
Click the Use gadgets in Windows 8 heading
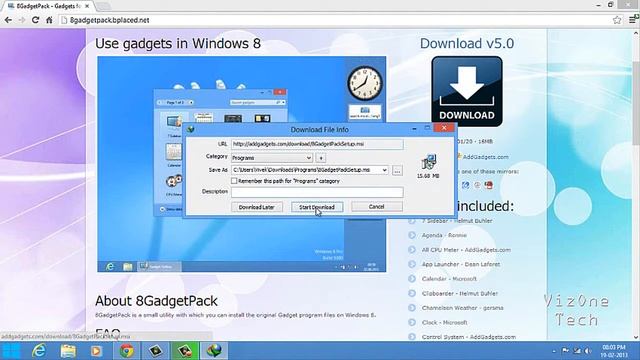[x=178, y=43]
